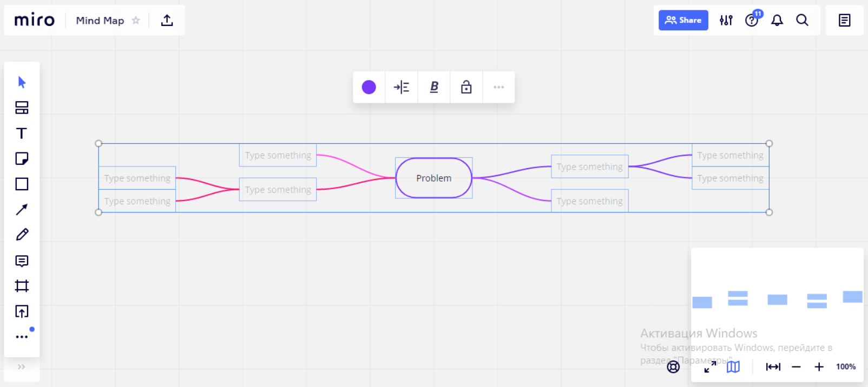Click the central Problem node
Image resolution: width=868 pixels, height=387 pixels.
coord(433,178)
